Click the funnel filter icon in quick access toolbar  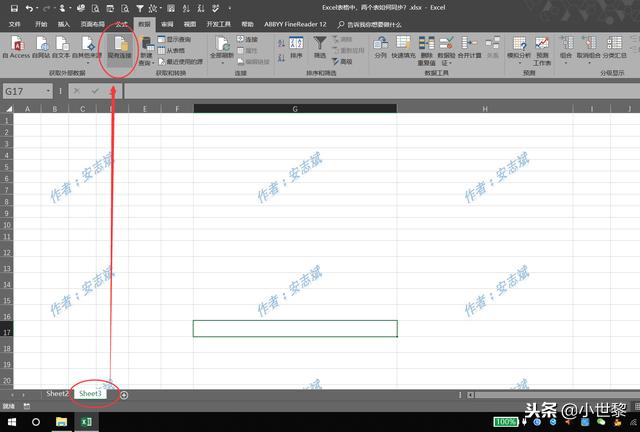140,8
